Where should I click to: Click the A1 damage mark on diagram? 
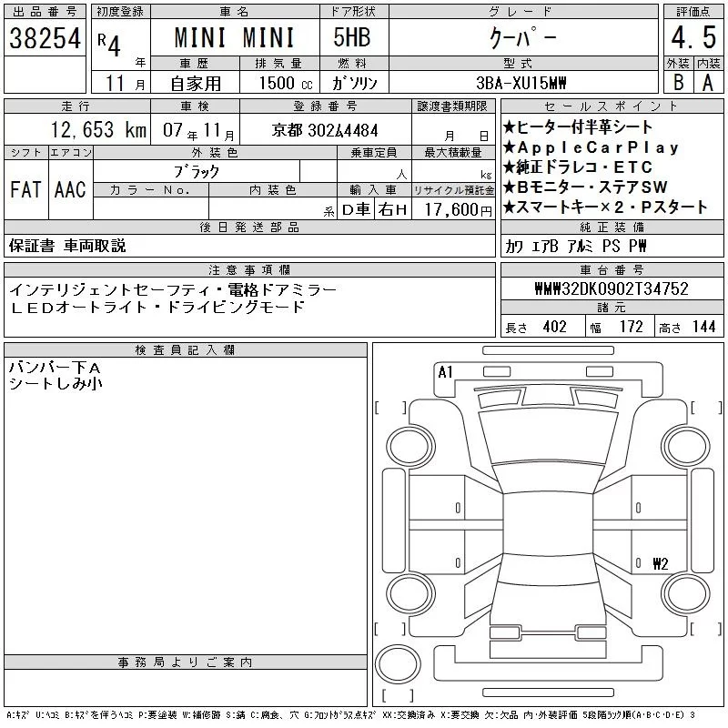coord(445,372)
